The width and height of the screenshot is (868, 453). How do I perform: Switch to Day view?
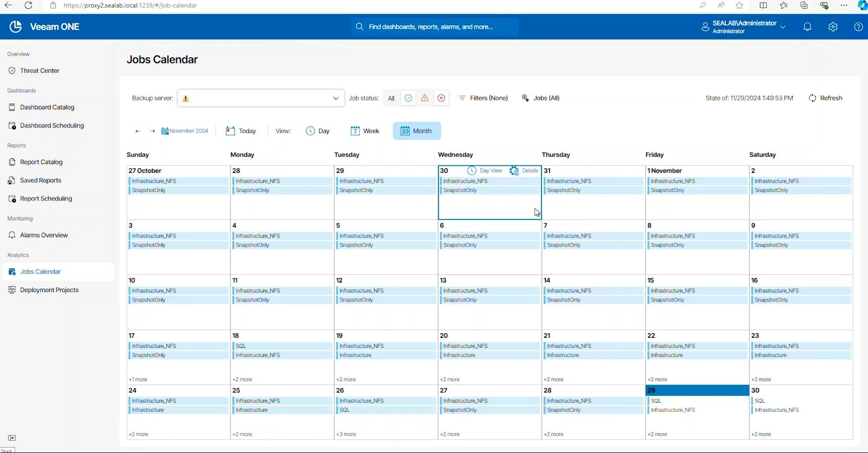pos(318,131)
